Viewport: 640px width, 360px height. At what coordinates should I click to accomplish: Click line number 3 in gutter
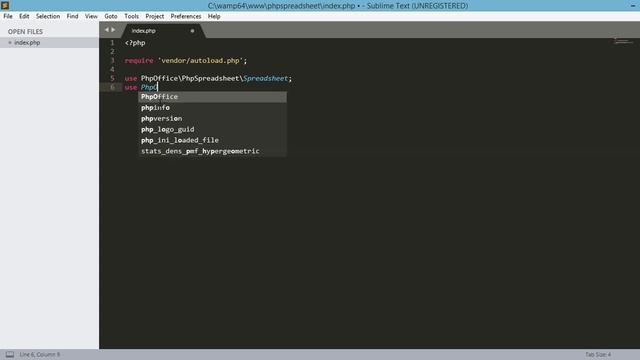[x=112, y=60]
